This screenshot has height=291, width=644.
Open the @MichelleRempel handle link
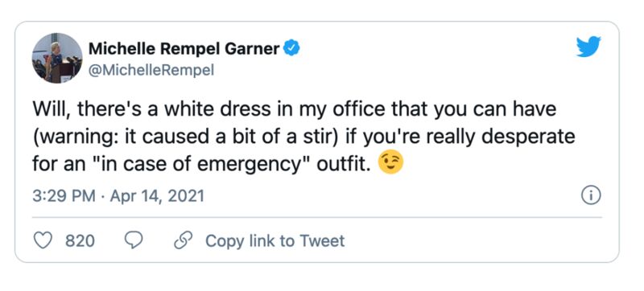[151, 71]
